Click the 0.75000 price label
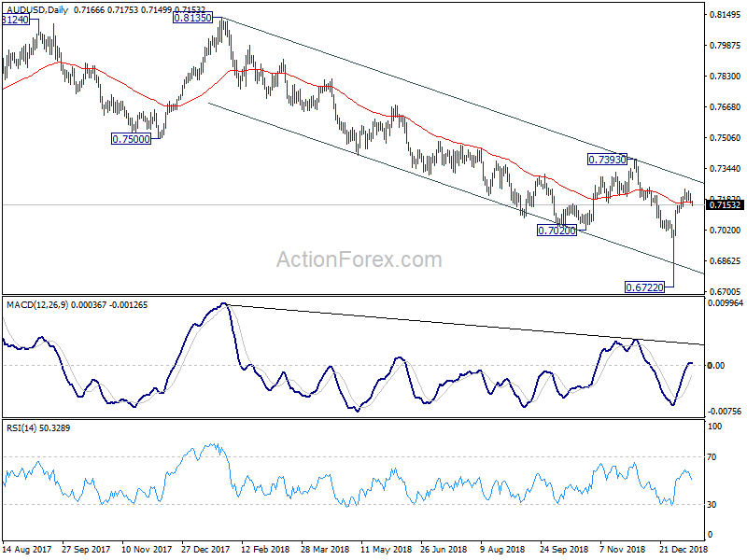 point(131,139)
